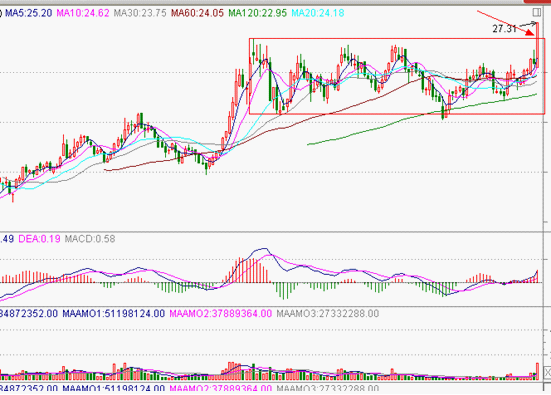Screen dimensions: 551x395
Task: Click the X box icon beside the volume panel
Action: pyautogui.click(x=547, y=372)
